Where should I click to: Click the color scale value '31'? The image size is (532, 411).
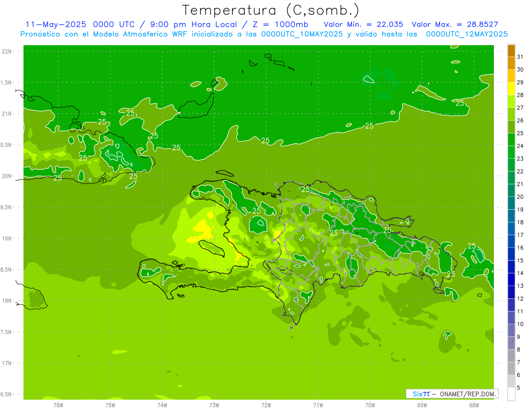[520, 57]
